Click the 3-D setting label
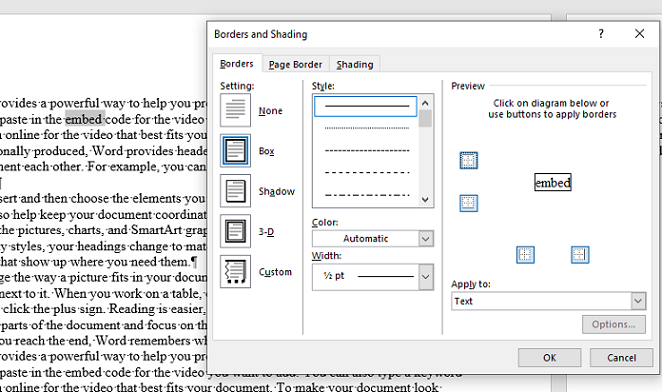This screenshot has height=392, width=662. click(x=266, y=231)
